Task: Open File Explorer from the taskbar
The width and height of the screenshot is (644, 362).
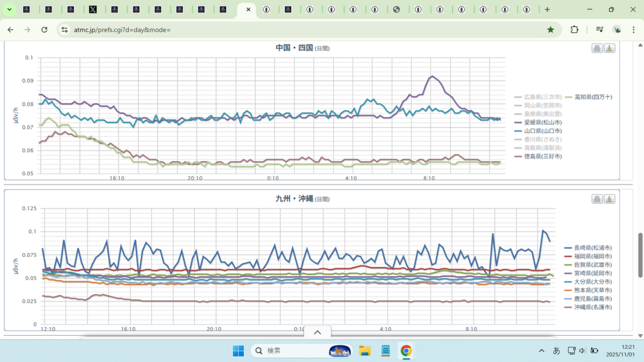Action: [x=365, y=351]
